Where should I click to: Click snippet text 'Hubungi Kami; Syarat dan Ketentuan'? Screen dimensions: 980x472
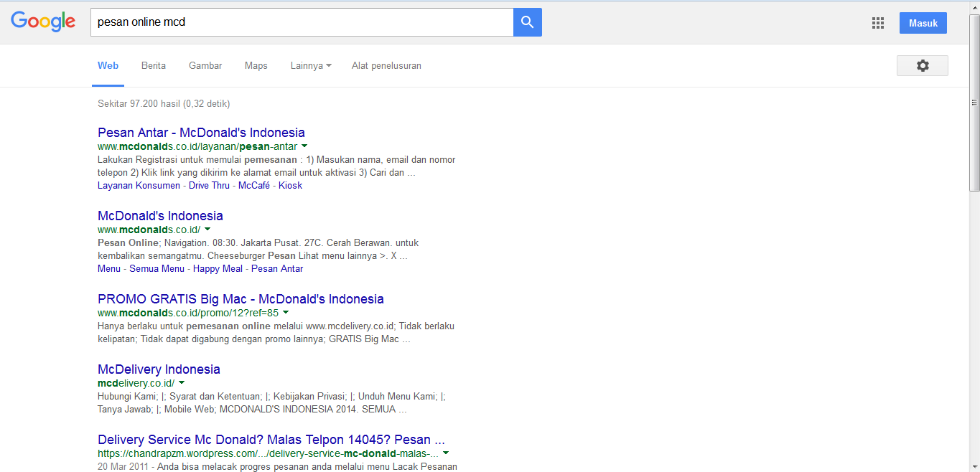tap(179, 396)
